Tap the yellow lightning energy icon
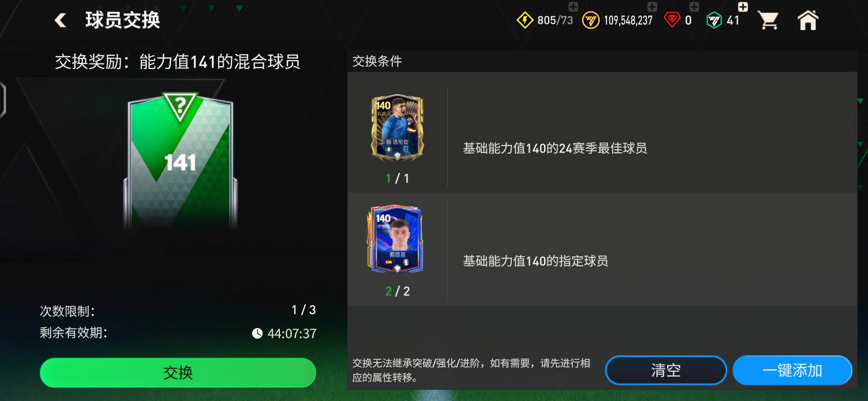The image size is (868, 401). pos(525,21)
